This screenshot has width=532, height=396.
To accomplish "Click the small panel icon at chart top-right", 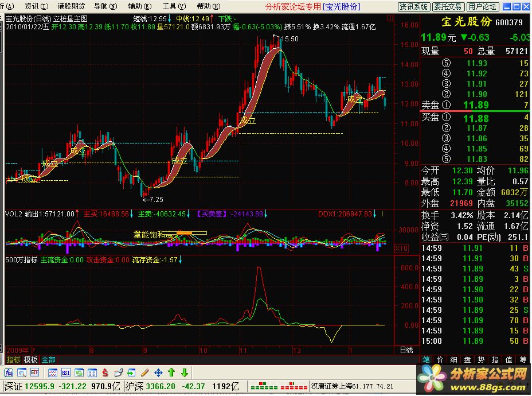I will pyautogui.click(x=390, y=19).
